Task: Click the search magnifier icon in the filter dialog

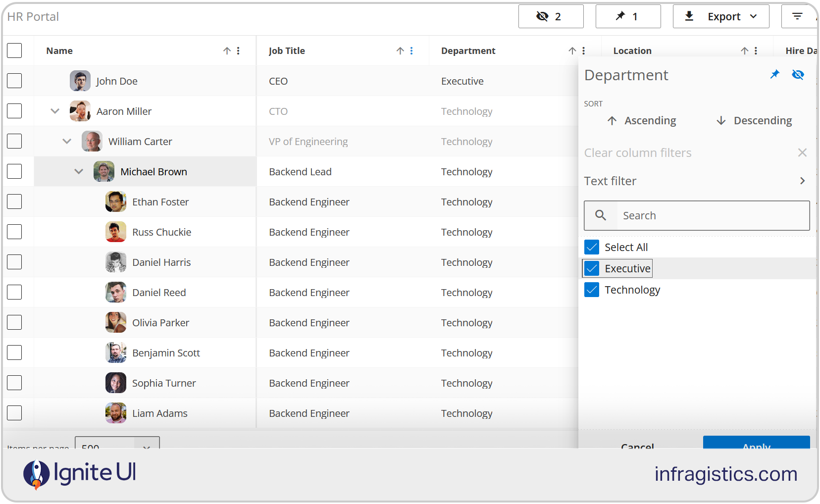Action: click(601, 215)
